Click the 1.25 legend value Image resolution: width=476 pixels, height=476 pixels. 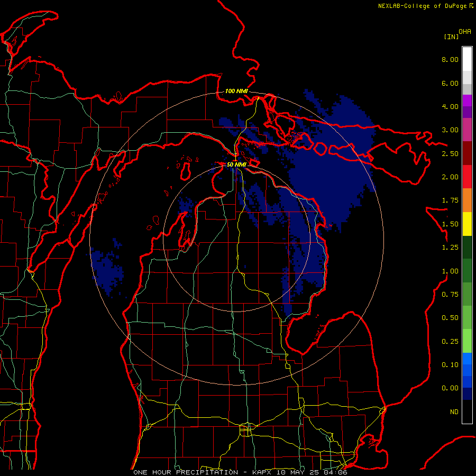pyautogui.click(x=450, y=248)
